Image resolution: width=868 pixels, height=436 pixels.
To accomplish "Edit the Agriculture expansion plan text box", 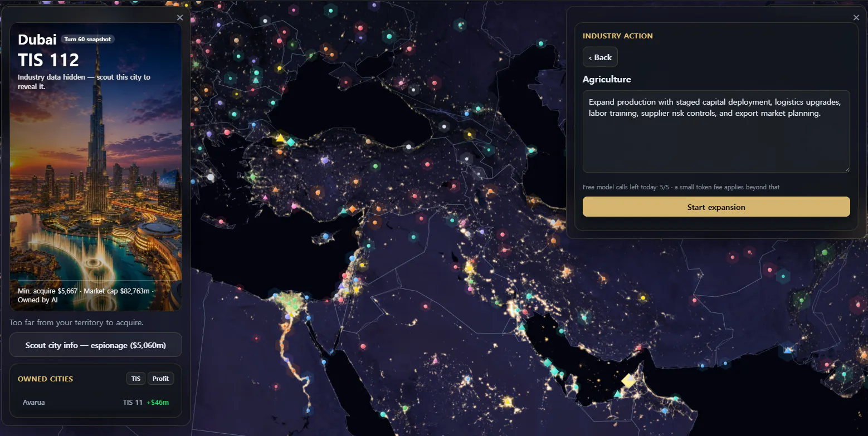I will (x=716, y=131).
